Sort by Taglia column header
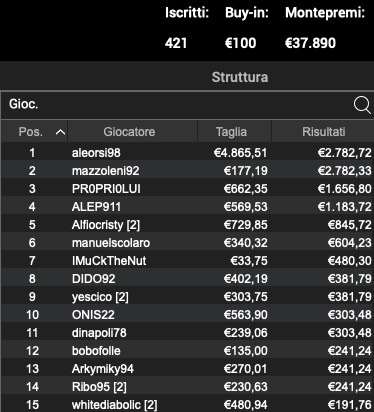Viewport: 374px width, 412px height. pyautogui.click(x=231, y=132)
